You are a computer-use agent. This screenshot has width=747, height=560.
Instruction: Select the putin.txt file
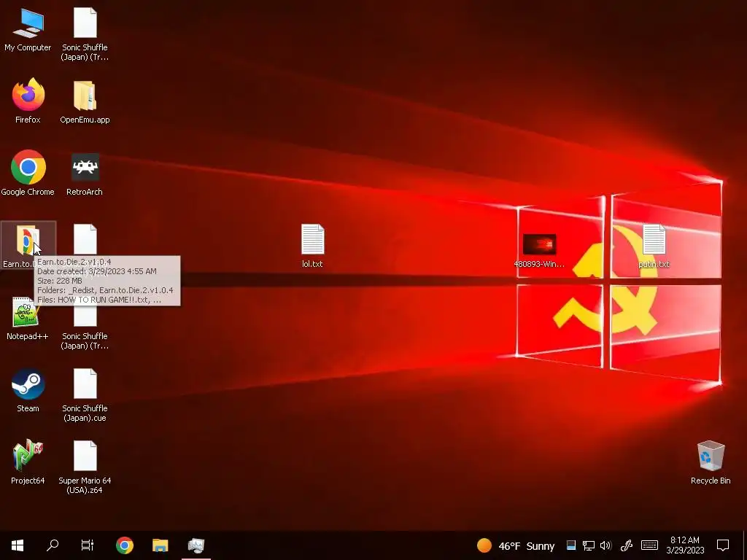click(654, 246)
